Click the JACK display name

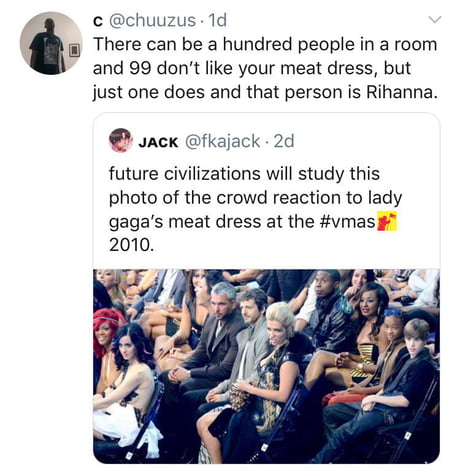[158, 142]
